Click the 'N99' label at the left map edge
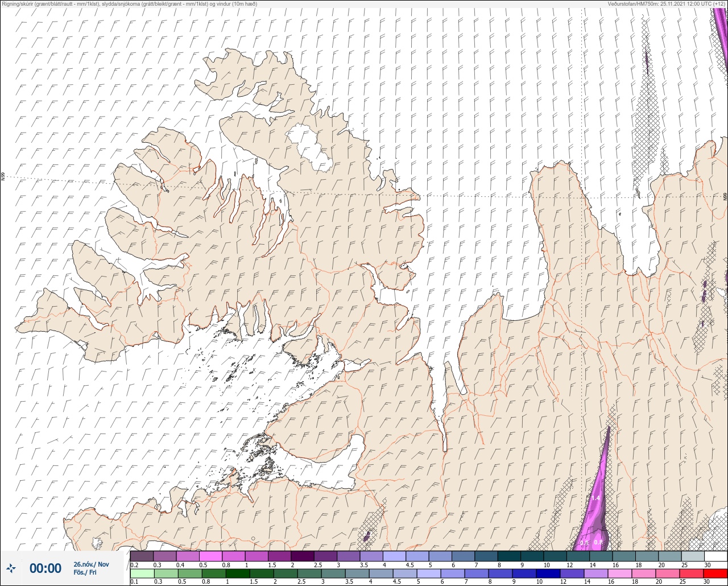The image size is (728, 586). tap(3, 177)
